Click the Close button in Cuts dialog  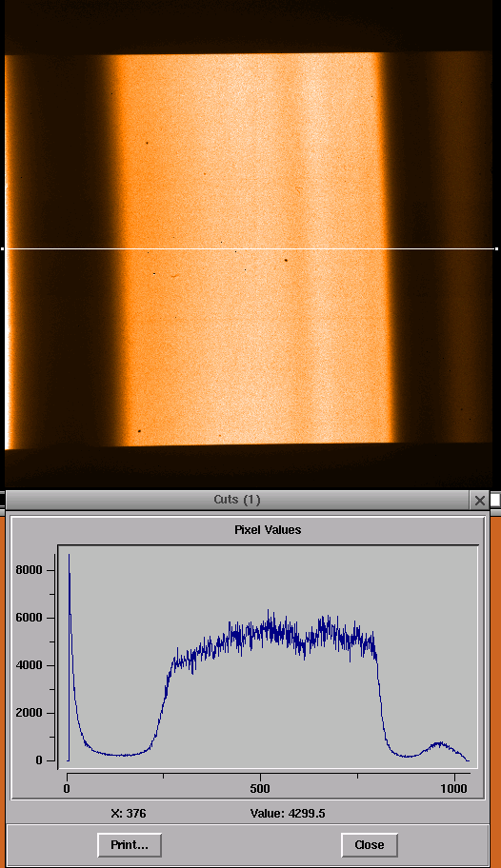[370, 845]
